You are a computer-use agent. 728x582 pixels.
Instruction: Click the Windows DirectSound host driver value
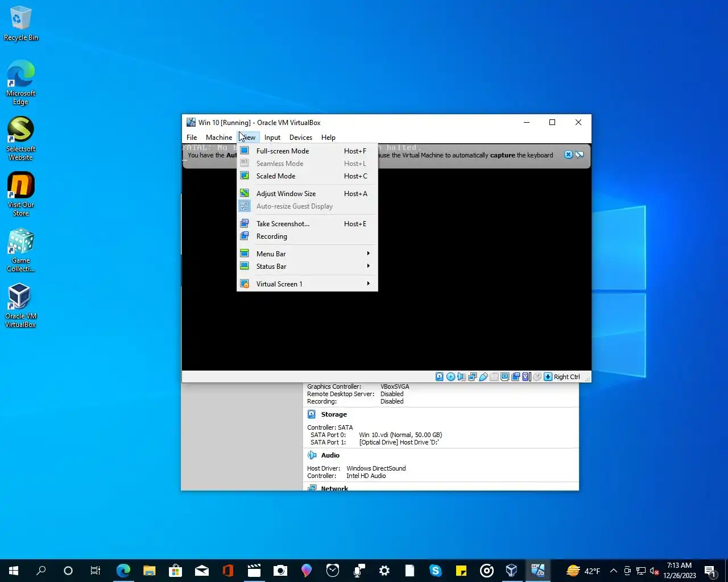coord(376,468)
